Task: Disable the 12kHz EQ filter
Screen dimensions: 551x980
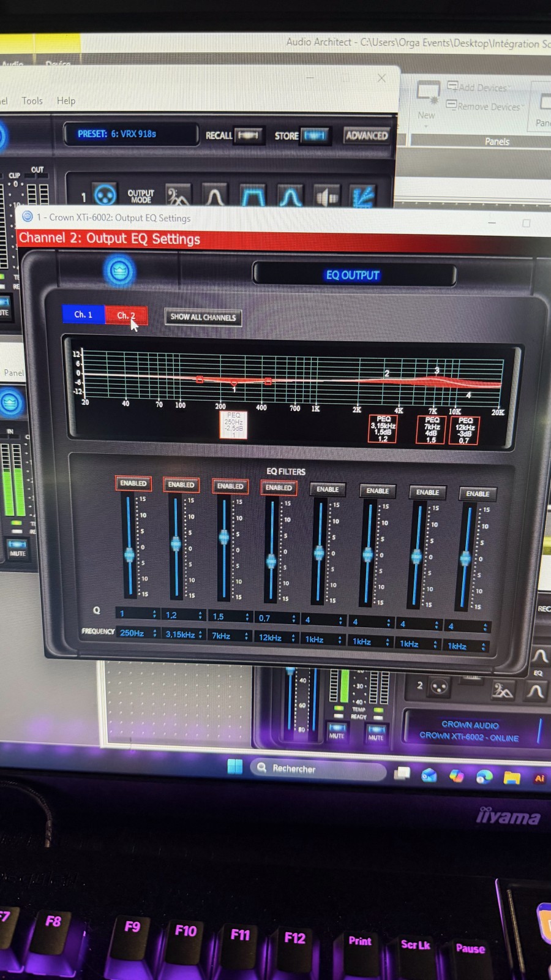Action: tap(279, 488)
